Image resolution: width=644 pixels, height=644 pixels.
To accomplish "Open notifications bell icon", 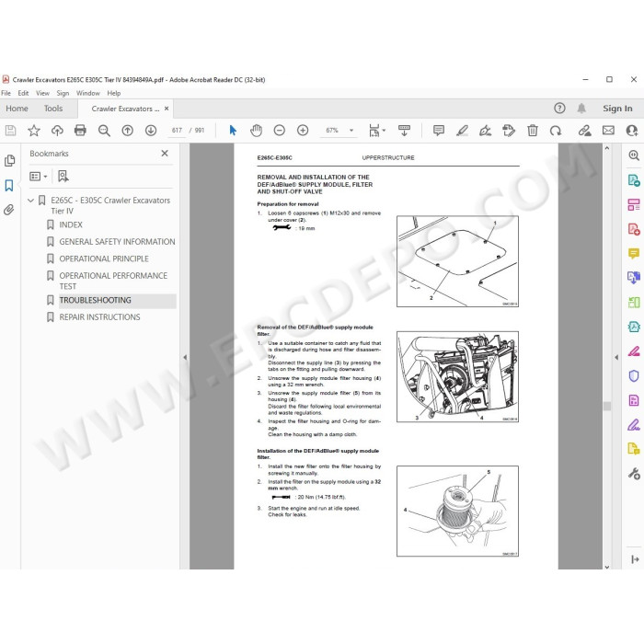I will pyautogui.click(x=581, y=108).
